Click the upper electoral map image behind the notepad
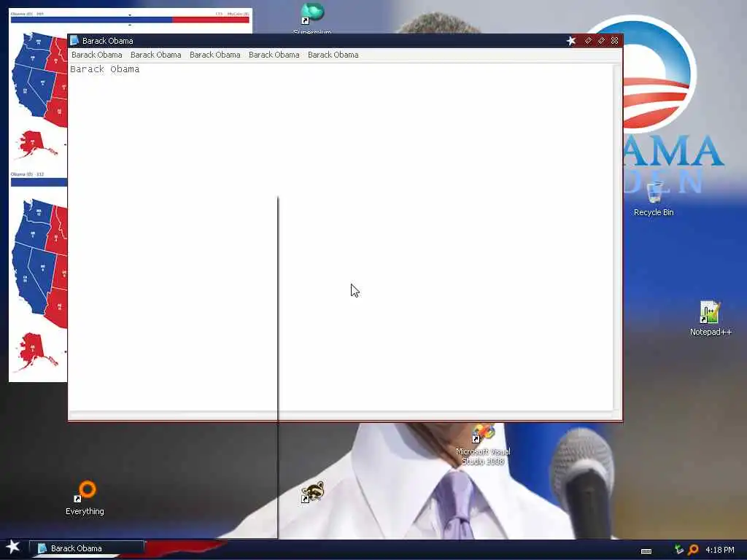The height and width of the screenshot is (560, 747). [x=38, y=88]
